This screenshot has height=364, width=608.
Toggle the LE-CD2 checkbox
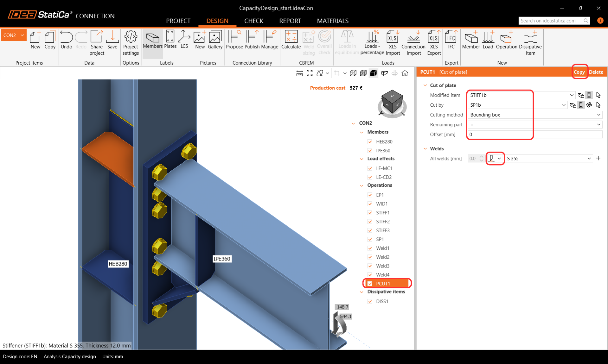tap(370, 177)
